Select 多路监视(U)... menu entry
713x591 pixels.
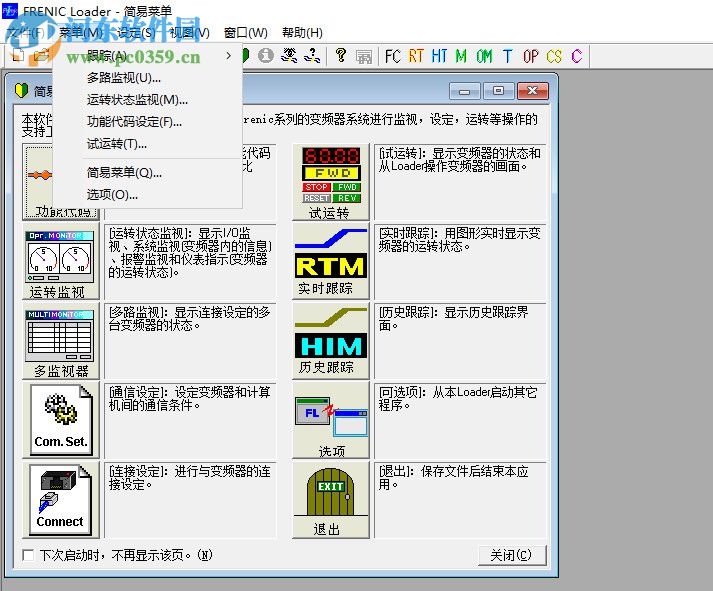tap(148, 78)
